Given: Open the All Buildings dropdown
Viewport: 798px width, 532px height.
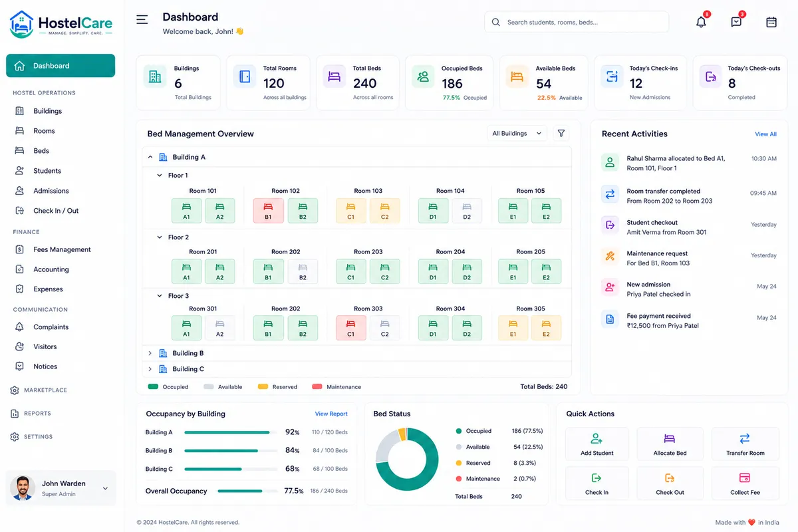Looking at the screenshot, I should (x=517, y=134).
